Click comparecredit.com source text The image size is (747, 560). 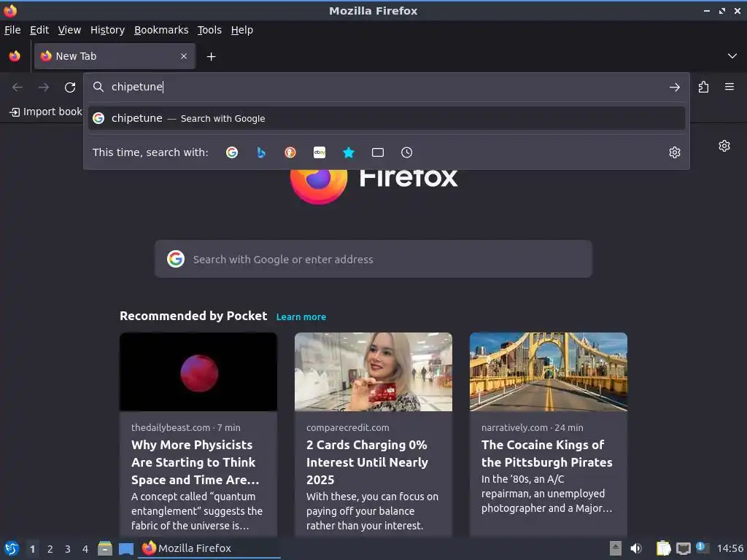348,427
